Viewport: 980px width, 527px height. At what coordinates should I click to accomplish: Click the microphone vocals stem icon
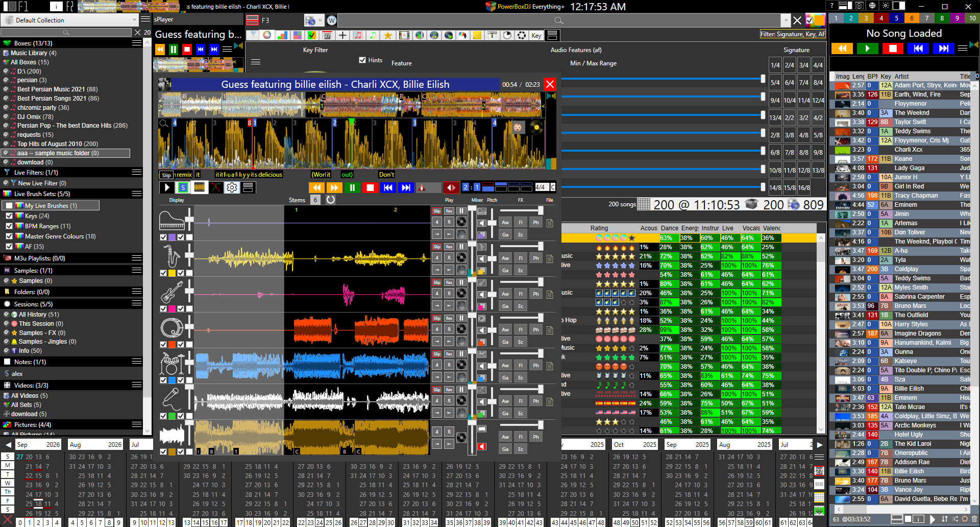(171, 399)
